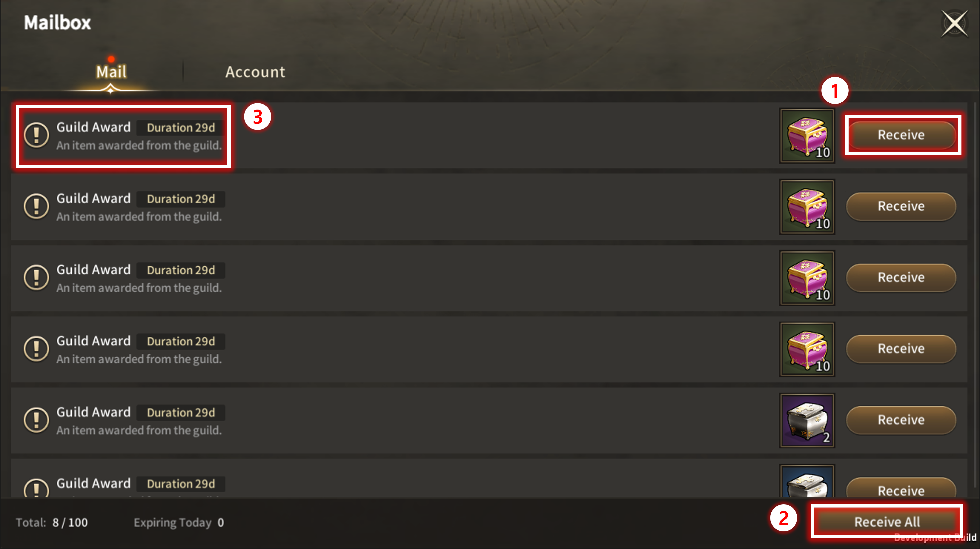Receive the silver chest on purple reward

tap(901, 420)
